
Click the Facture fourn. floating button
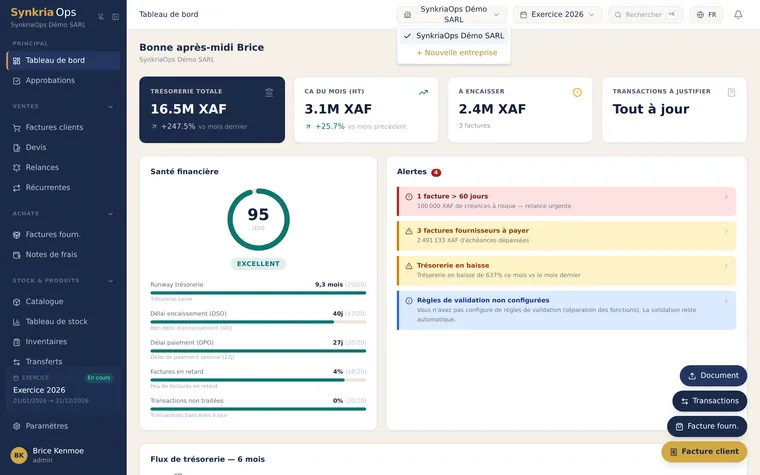[x=707, y=426]
